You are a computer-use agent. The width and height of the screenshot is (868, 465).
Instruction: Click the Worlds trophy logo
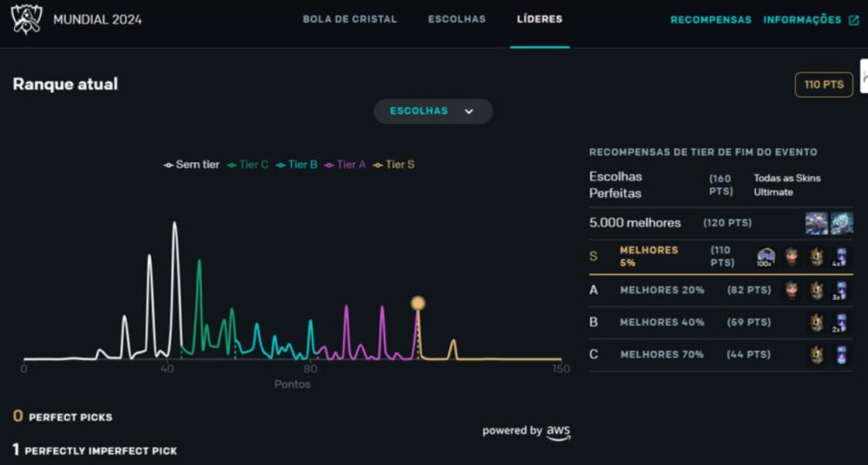[x=26, y=19]
